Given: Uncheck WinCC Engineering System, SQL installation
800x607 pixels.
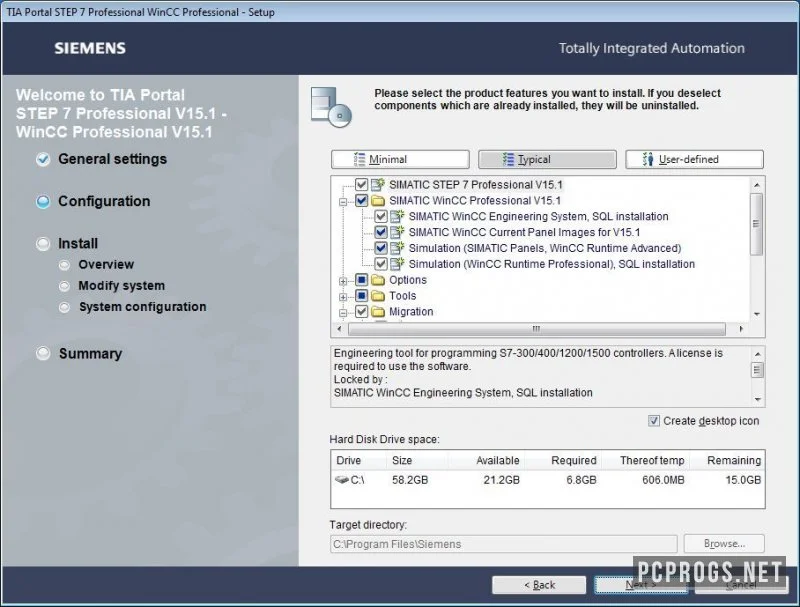Looking at the screenshot, I should 381,216.
